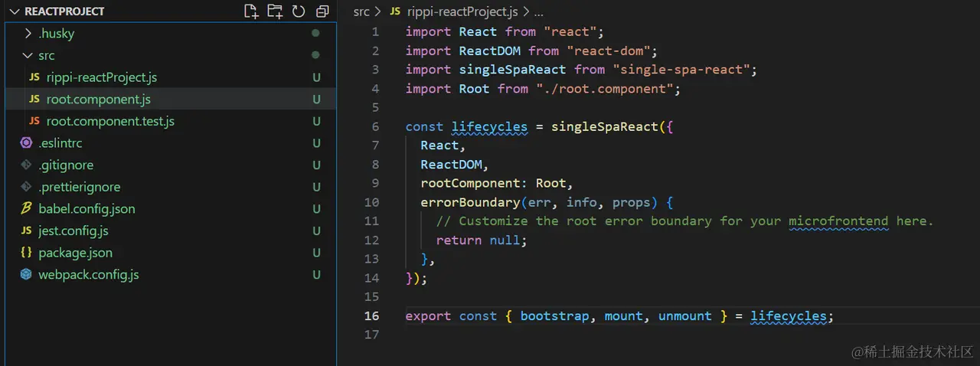Click line number 6 in the gutter

point(375,126)
